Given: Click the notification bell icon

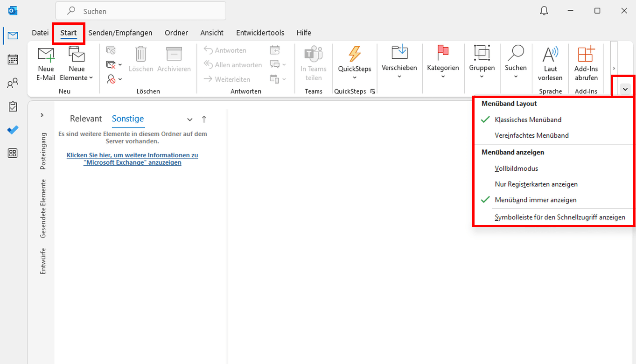Looking at the screenshot, I should pyautogui.click(x=544, y=11).
